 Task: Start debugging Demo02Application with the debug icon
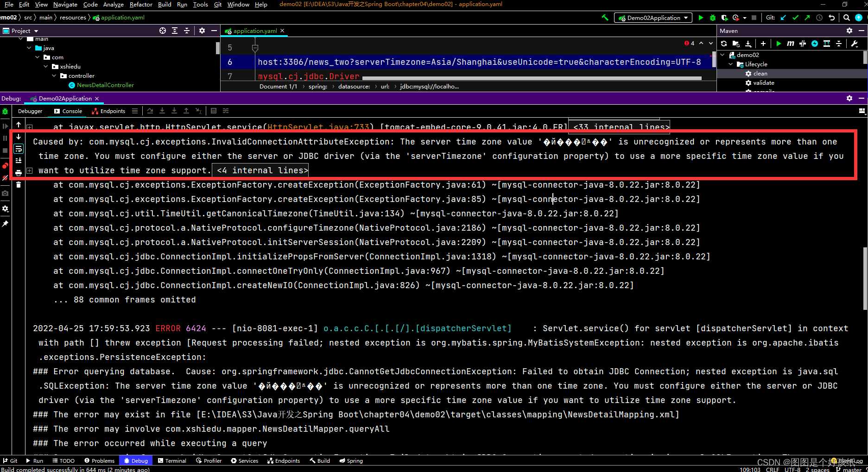[x=712, y=18]
